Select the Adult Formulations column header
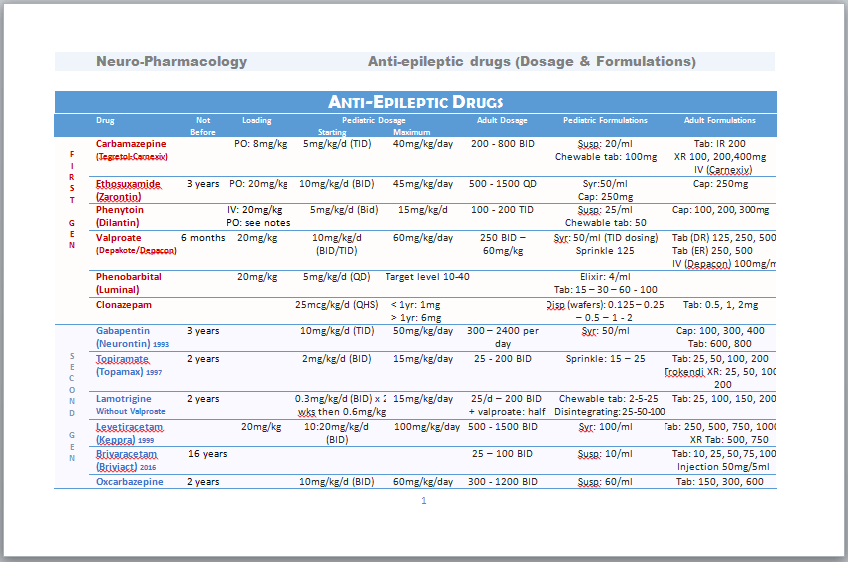Screen dimensions: 848x562 [719, 121]
